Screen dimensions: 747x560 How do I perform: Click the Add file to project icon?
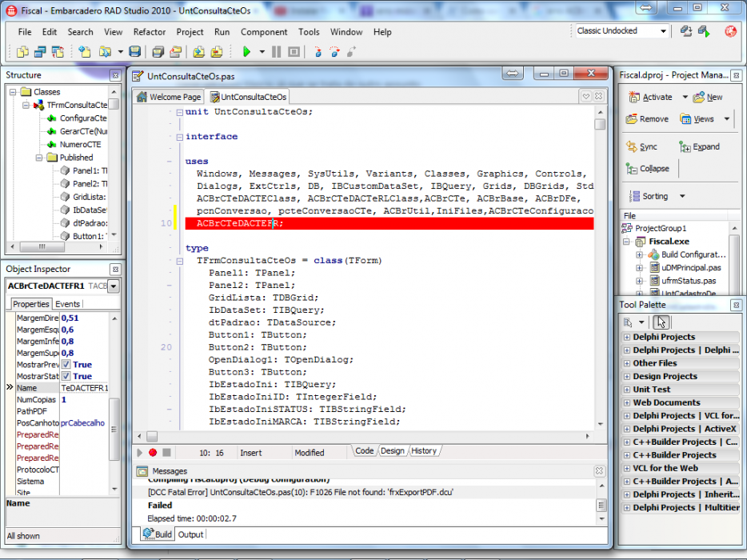pos(198,51)
